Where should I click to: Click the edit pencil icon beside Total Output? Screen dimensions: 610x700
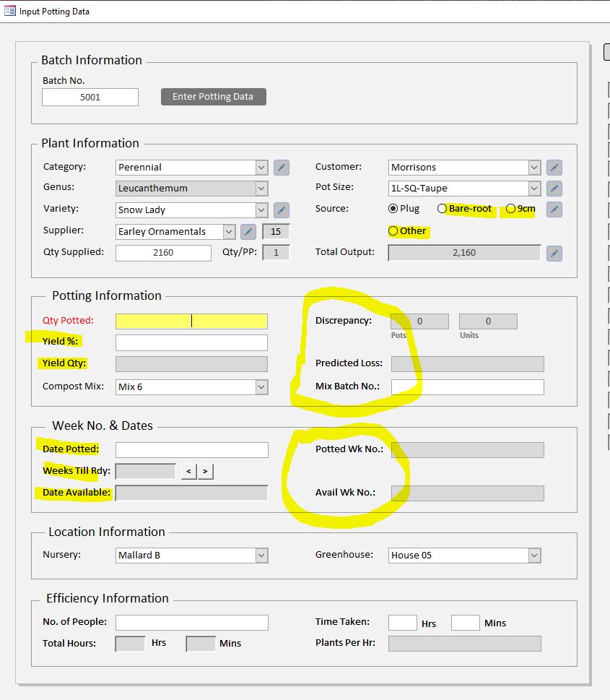pos(554,253)
